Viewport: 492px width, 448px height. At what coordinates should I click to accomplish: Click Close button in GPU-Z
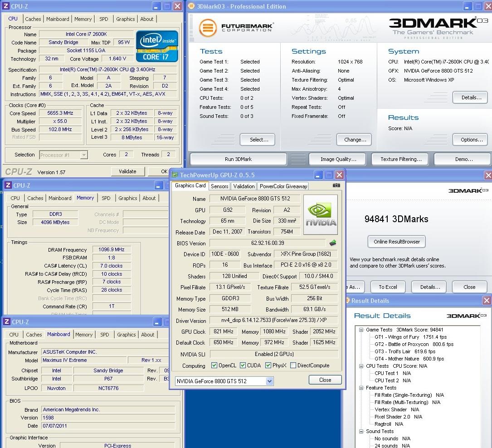325,380
